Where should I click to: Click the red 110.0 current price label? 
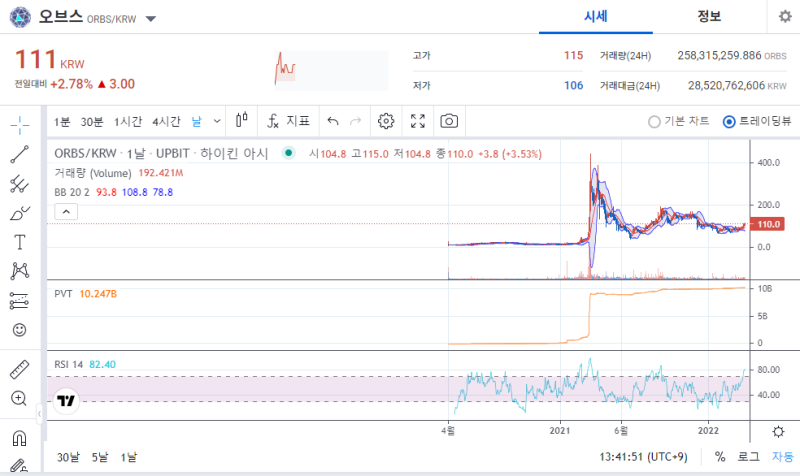pyautogui.click(x=768, y=224)
